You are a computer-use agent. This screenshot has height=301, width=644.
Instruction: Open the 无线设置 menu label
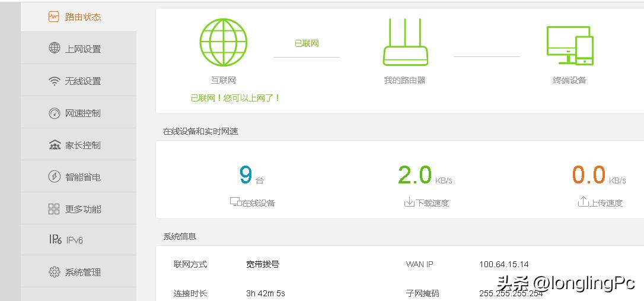(83, 81)
